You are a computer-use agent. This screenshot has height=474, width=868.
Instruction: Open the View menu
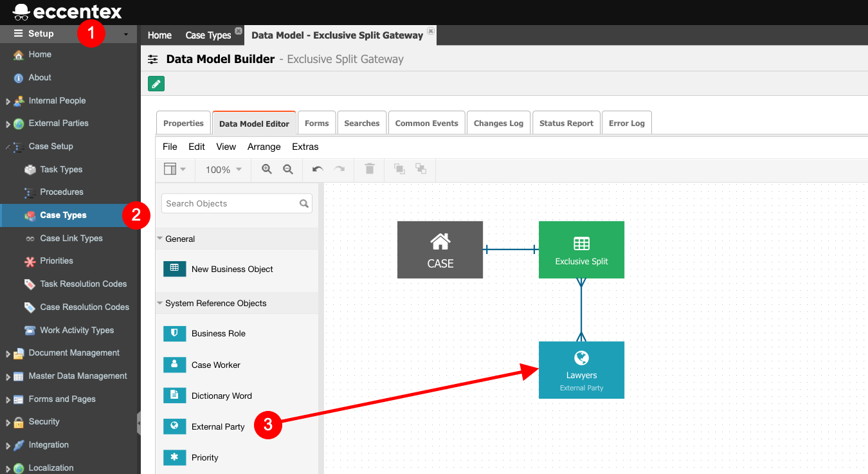pyautogui.click(x=226, y=147)
